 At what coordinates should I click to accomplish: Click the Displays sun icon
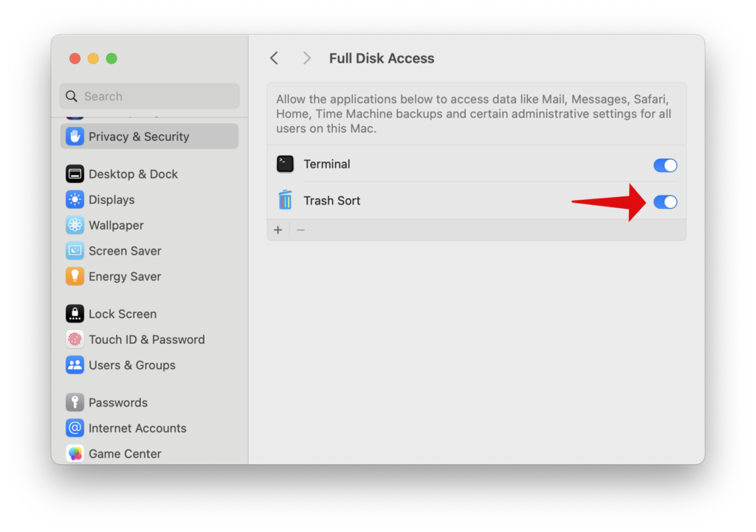click(x=75, y=199)
